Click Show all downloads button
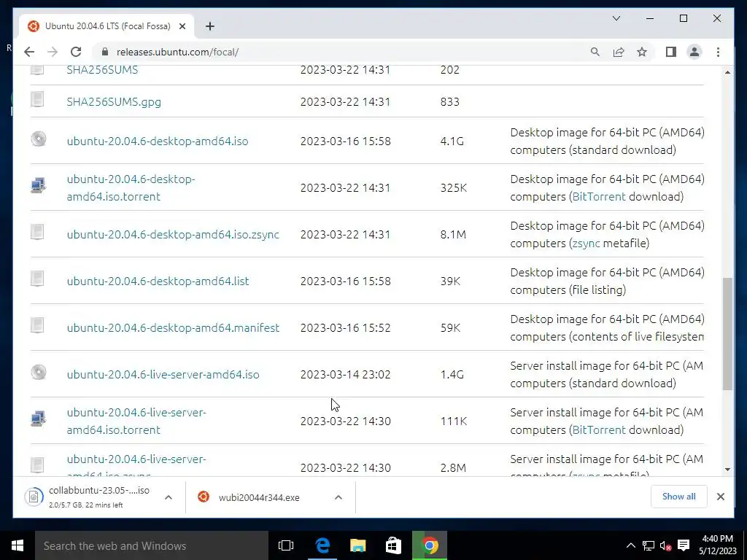 678,497
